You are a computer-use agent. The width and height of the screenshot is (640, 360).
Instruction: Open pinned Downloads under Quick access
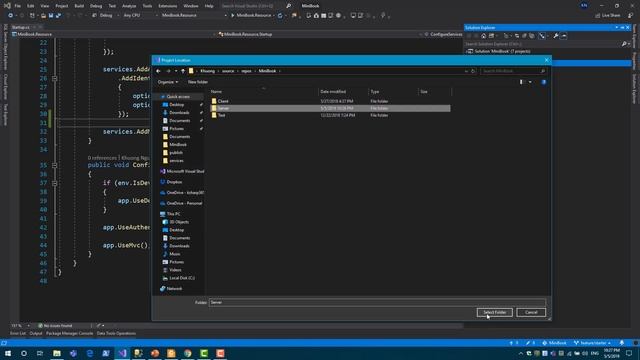179,113
